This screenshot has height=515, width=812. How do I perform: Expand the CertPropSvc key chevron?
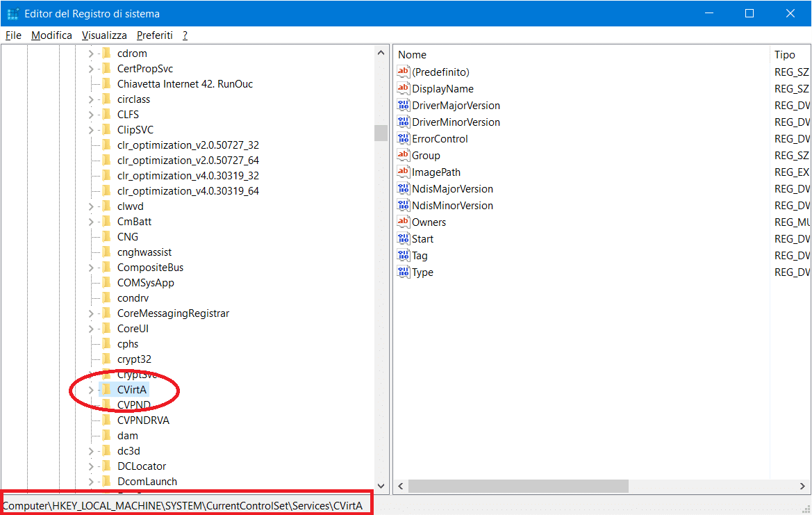[x=90, y=69]
